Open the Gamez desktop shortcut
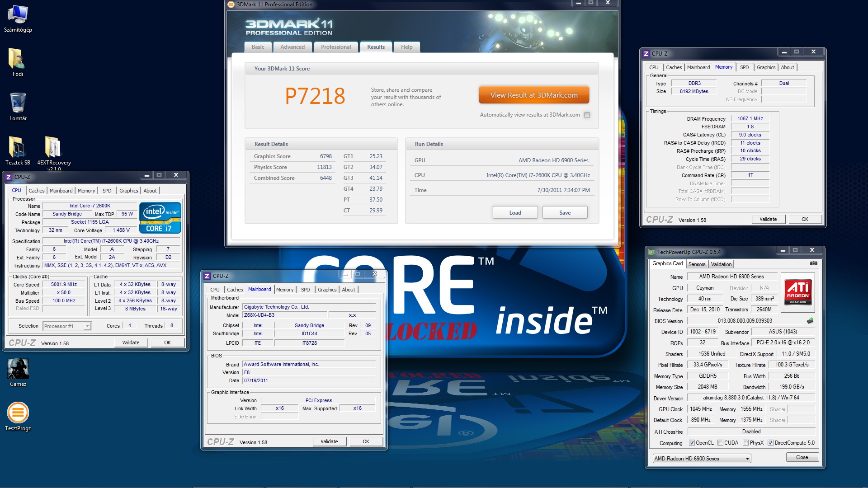868x488 pixels. click(x=18, y=369)
